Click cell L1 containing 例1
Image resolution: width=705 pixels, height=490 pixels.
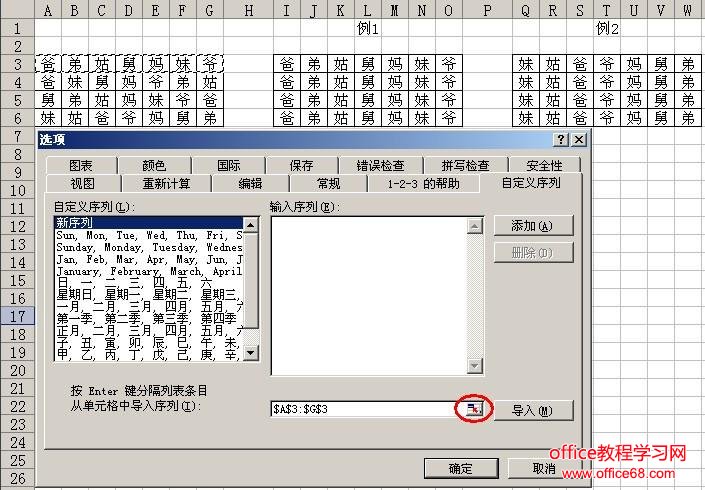coord(367,28)
